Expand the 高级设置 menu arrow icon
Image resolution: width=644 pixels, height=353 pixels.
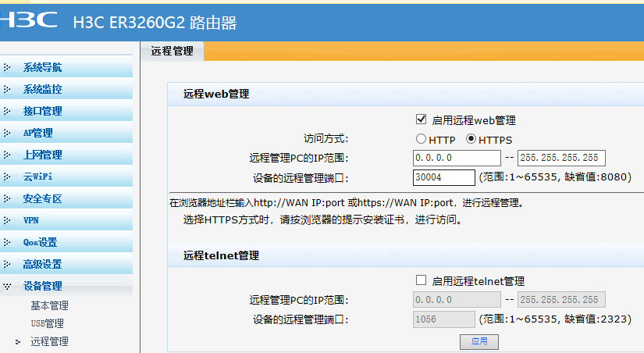coord(7,264)
